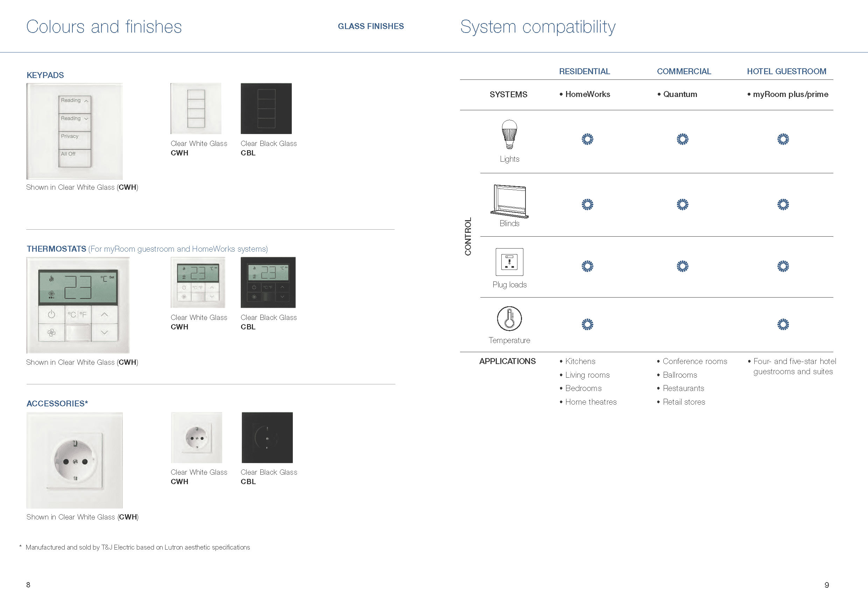
Task: Select the Clear White Glass socket swatch
Action: [197, 438]
